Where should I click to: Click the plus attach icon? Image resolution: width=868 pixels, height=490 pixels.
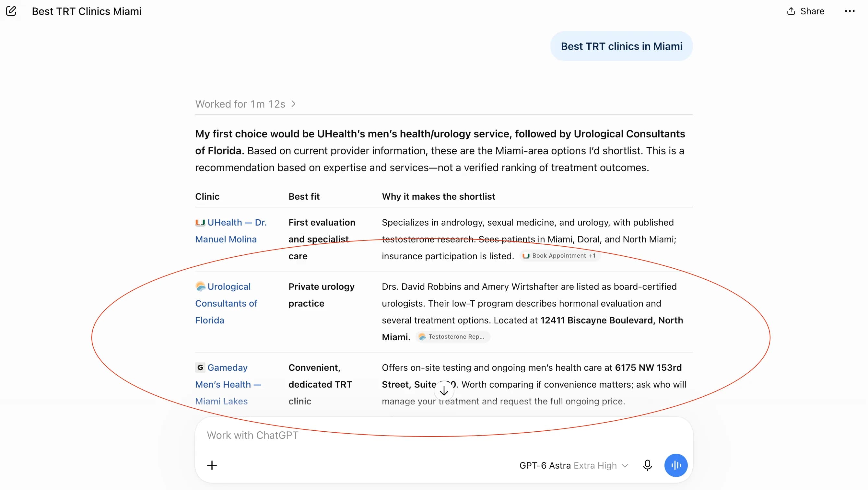point(212,465)
